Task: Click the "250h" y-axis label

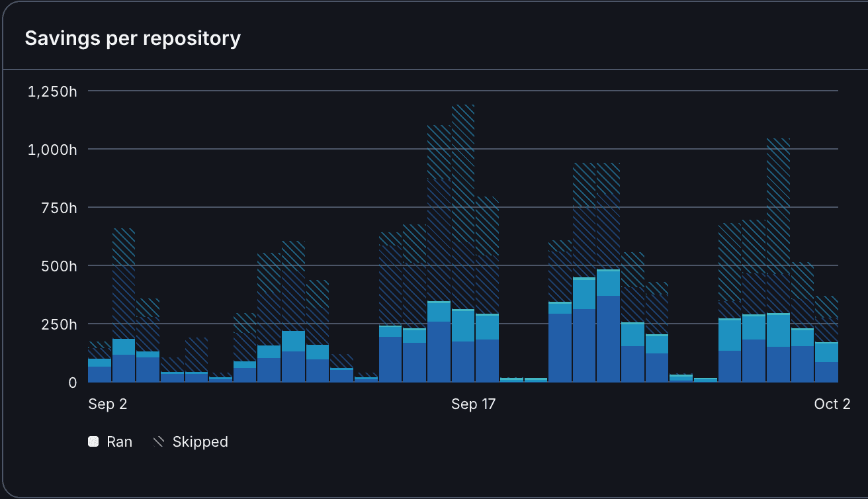Action: pos(59,324)
